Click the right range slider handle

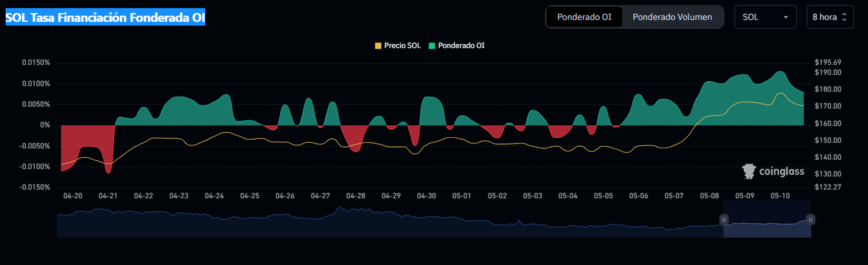(811, 219)
